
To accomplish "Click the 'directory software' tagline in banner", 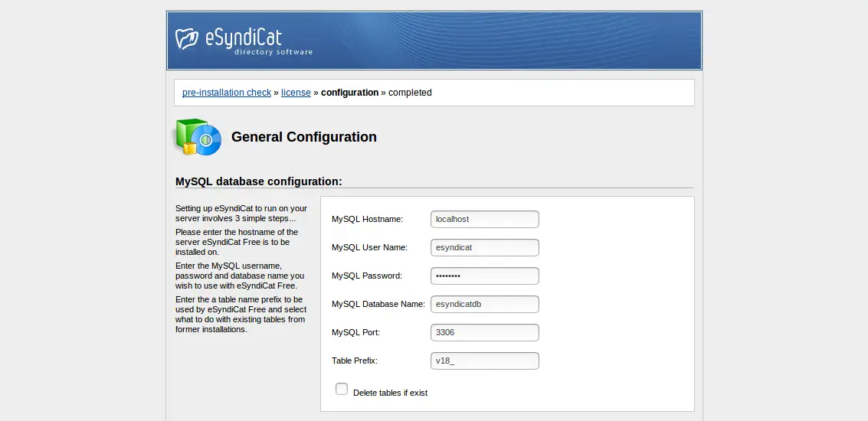I will [x=274, y=52].
